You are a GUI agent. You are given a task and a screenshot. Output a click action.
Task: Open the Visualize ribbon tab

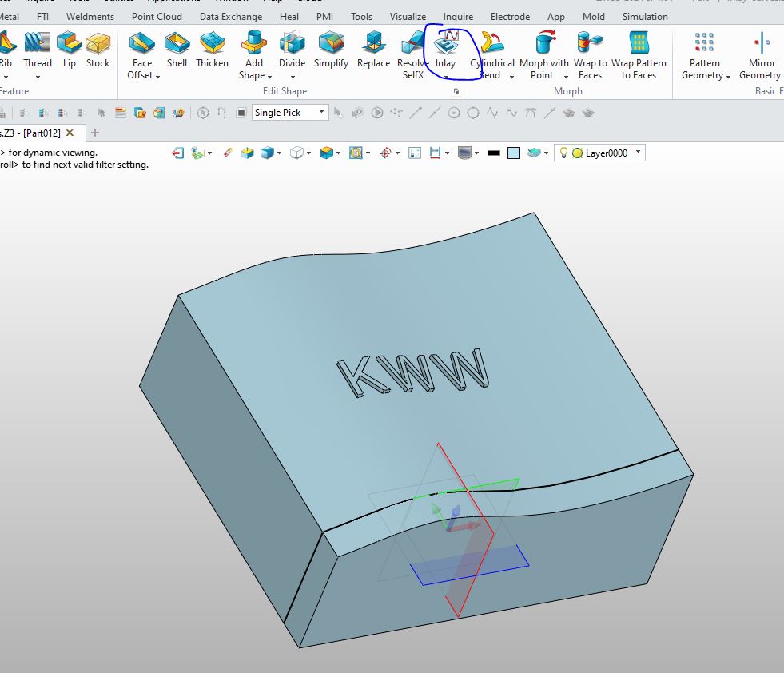click(x=408, y=17)
